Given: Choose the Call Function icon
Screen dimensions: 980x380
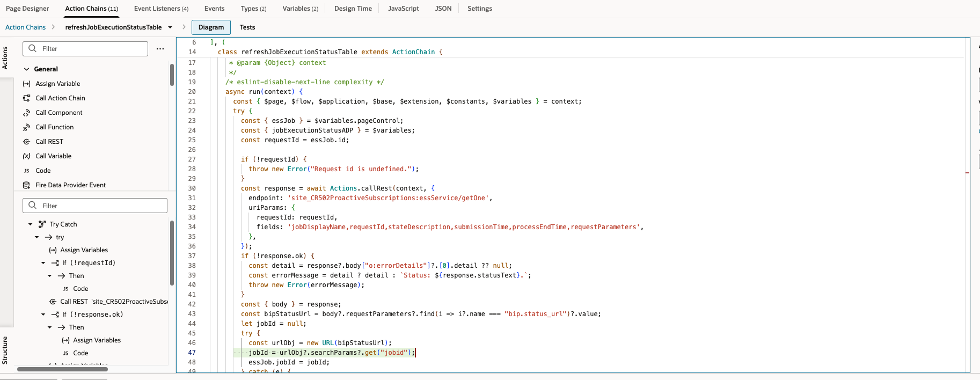Looking at the screenshot, I should [26, 127].
